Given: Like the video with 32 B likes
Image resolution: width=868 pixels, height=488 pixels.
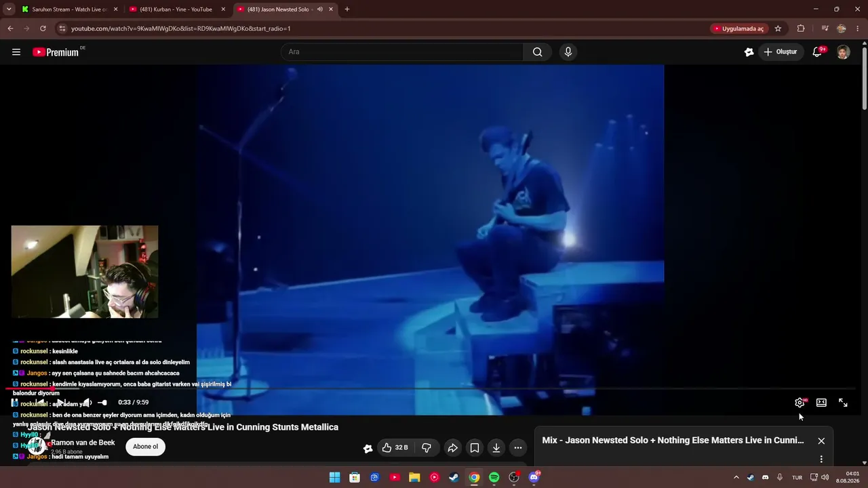Looking at the screenshot, I should (395, 448).
